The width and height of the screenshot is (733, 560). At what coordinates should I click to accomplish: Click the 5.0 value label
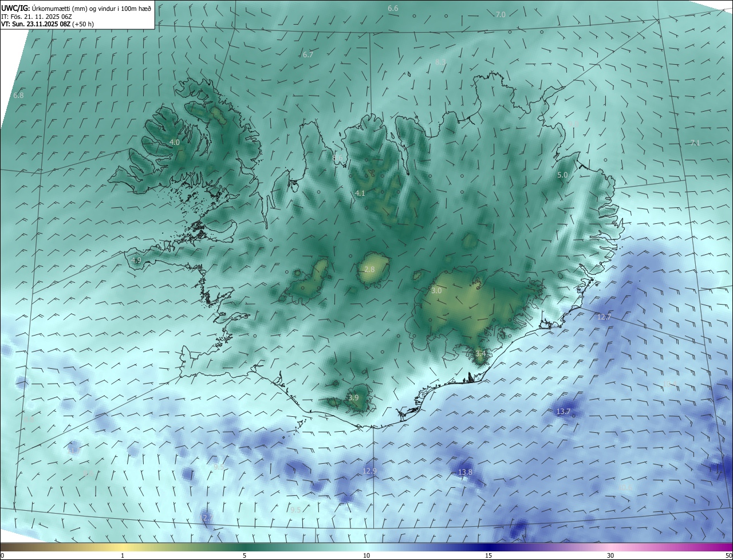click(562, 175)
